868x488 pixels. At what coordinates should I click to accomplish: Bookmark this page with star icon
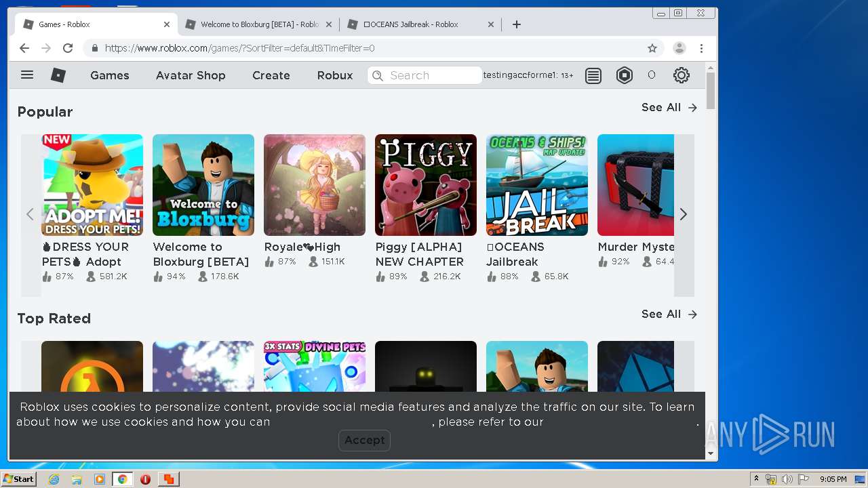click(652, 48)
